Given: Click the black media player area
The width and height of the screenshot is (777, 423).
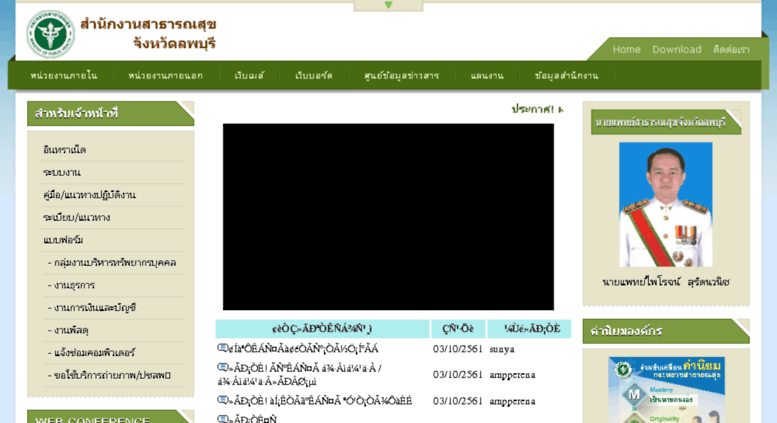Looking at the screenshot, I should coord(388,217).
